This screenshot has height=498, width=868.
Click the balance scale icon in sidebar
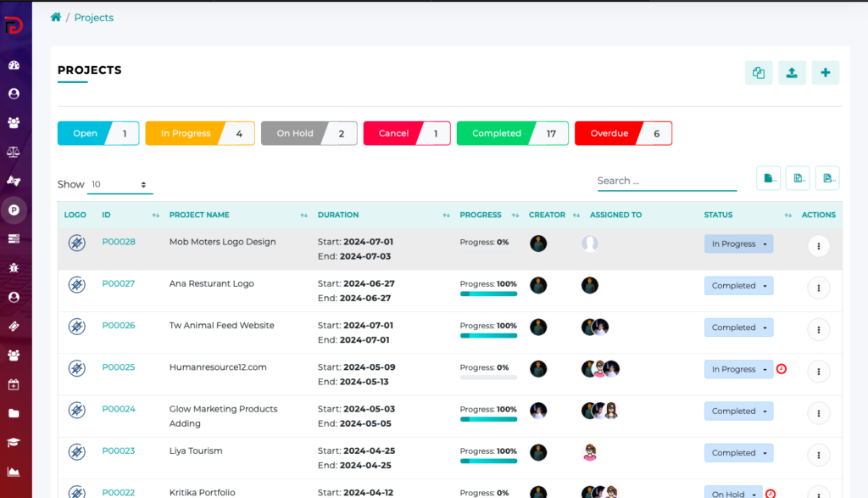[14, 152]
